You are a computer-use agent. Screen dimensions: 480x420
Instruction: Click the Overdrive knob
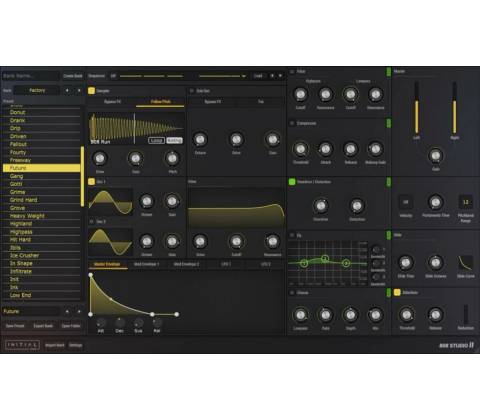click(320, 206)
